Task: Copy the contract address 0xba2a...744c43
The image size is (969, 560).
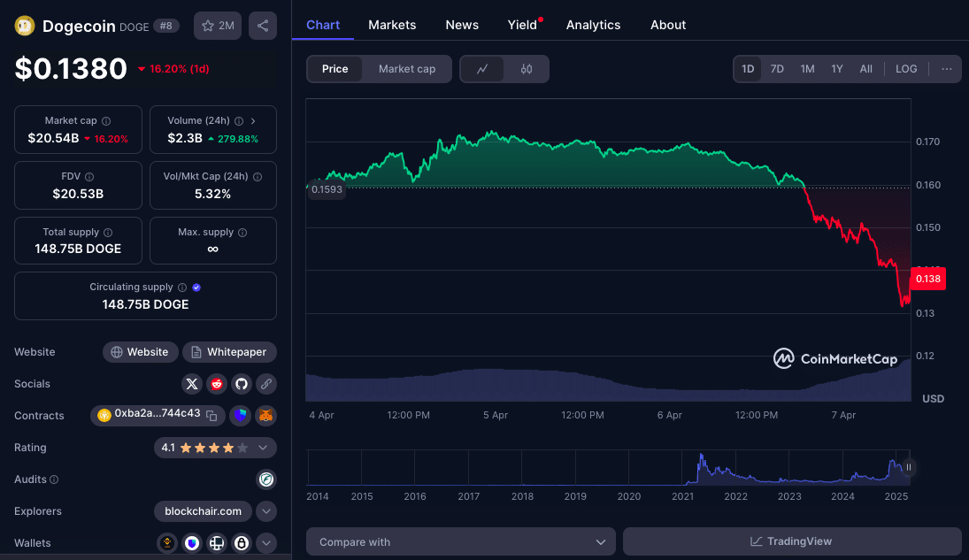Action: (x=211, y=415)
